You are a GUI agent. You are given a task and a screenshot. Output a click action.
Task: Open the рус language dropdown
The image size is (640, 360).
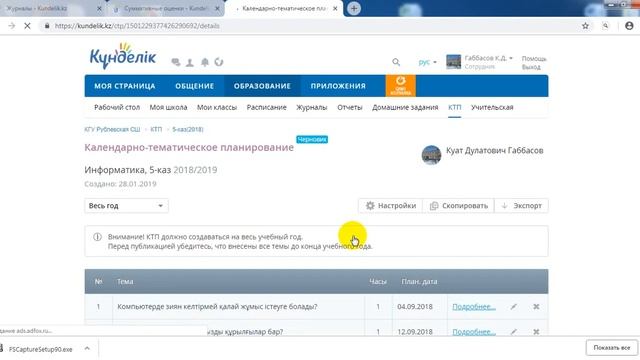coord(427,62)
